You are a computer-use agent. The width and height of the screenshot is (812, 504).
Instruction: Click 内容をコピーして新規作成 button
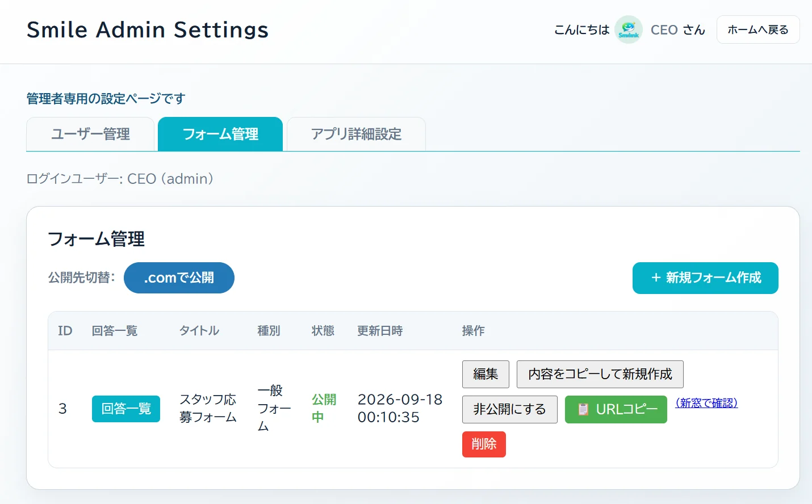(600, 374)
